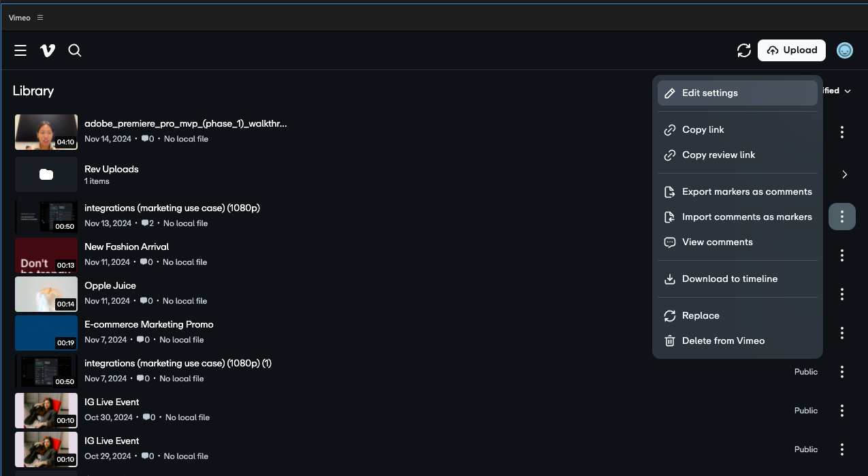
Task: Choose Download to timeline option
Action: pyautogui.click(x=730, y=279)
